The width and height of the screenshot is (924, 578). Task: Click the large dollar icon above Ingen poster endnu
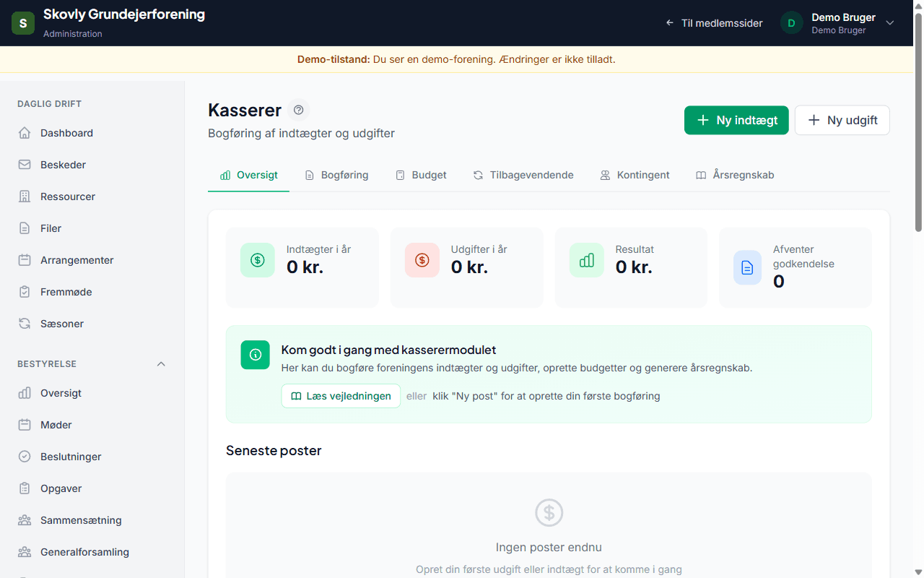(x=549, y=513)
